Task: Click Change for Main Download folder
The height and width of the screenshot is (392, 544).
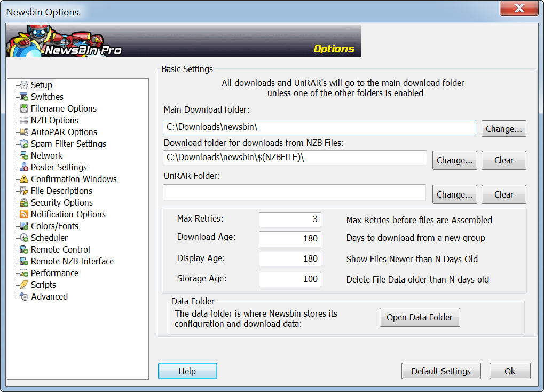Action: [x=504, y=129]
